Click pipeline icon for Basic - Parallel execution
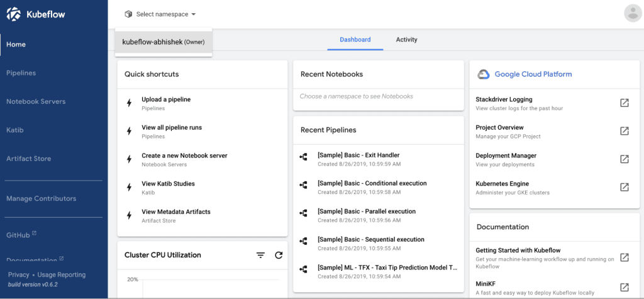 tap(303, 213)
